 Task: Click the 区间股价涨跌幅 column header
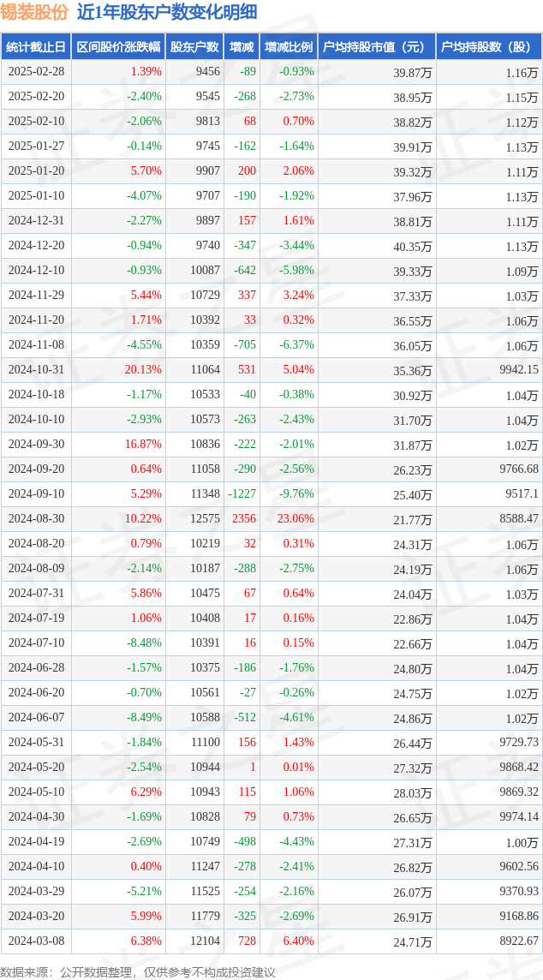tap(118, 47)
